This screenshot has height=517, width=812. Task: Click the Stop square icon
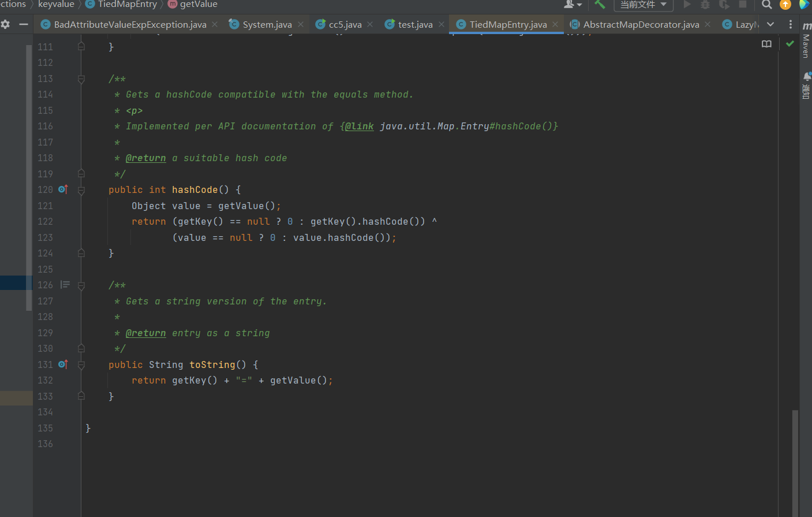point(743,4)
